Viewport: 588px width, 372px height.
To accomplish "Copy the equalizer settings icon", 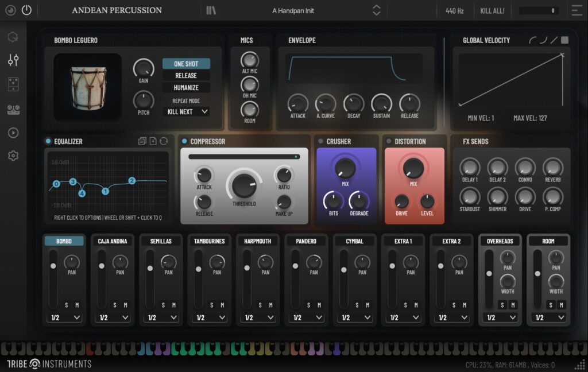I will tap(142, 141).
